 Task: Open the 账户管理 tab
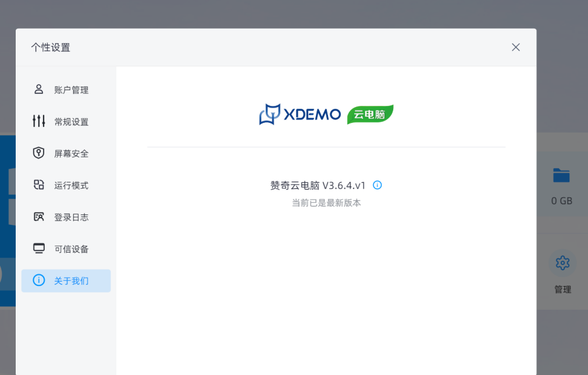[x=66, y=90]
